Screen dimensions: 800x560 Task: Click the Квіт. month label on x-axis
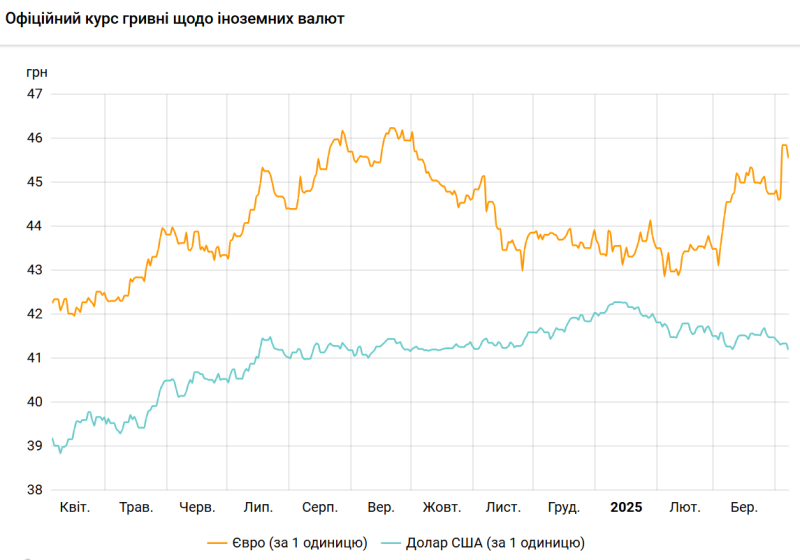75,507
